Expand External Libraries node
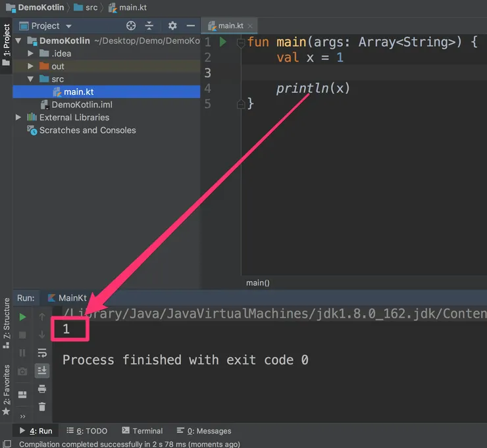The image size is (487, 448). 18,117
